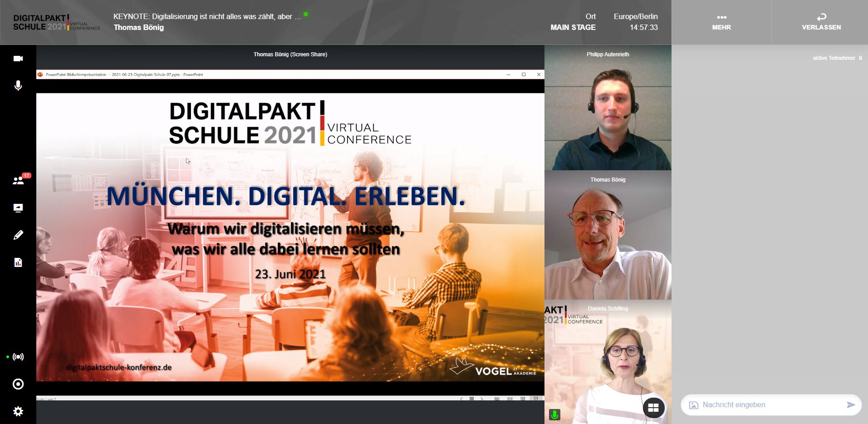Screen dimensions: 868x424
Task: Click the Thomas Bönig (Screen Share) title
Action: pyautogui.click(x=290, y=54)
